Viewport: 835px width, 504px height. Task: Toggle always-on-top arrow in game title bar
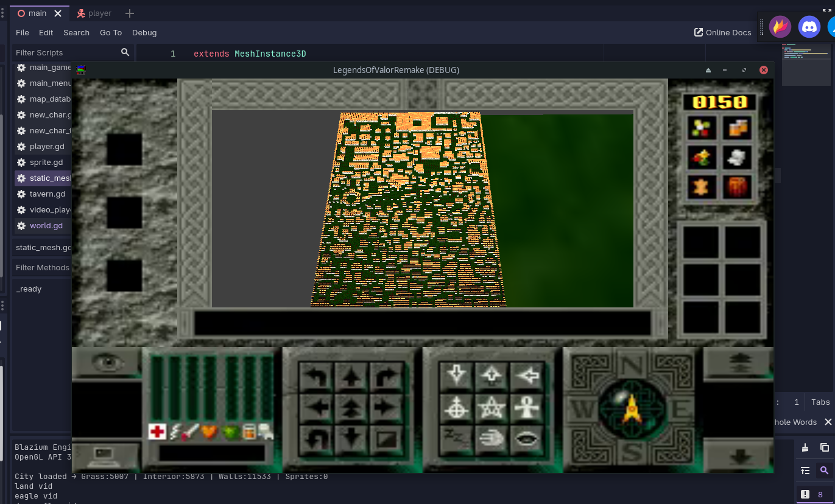click(x=708, y=70)
